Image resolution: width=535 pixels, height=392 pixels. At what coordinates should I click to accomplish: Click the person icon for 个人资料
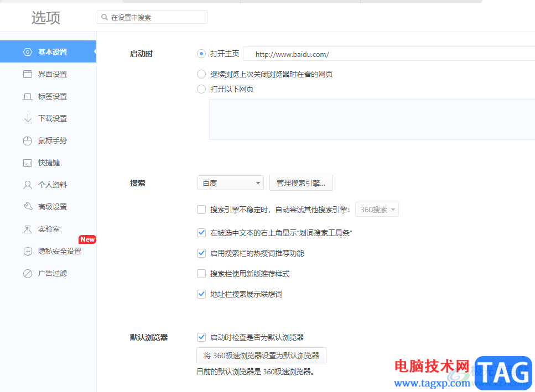click(28, 185)
